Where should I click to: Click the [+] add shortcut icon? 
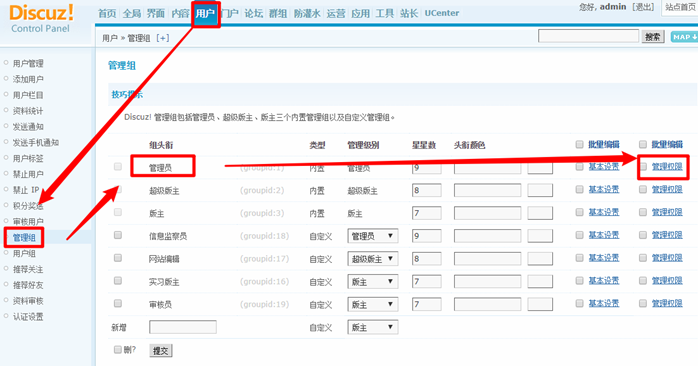163,38
